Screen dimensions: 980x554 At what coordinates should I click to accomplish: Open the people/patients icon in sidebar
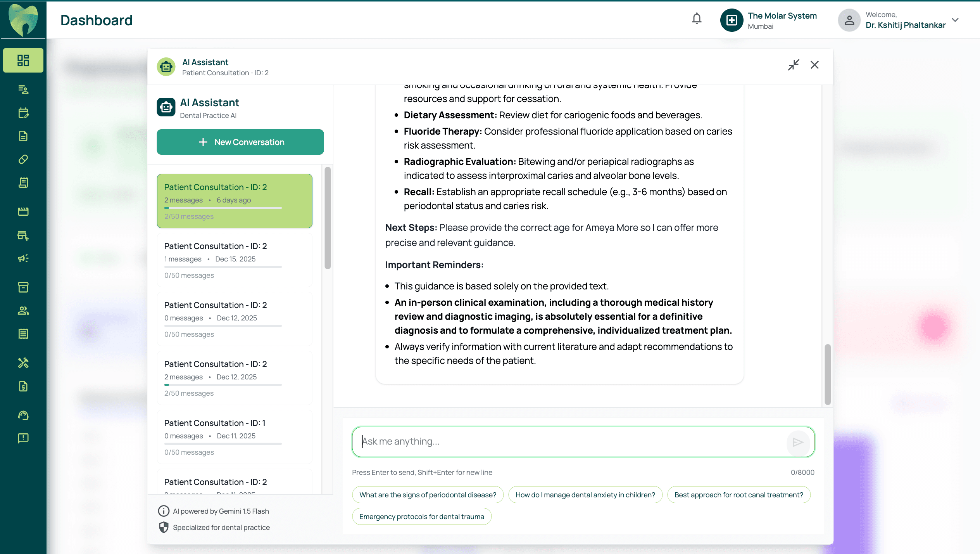click(x=23, y=311)
